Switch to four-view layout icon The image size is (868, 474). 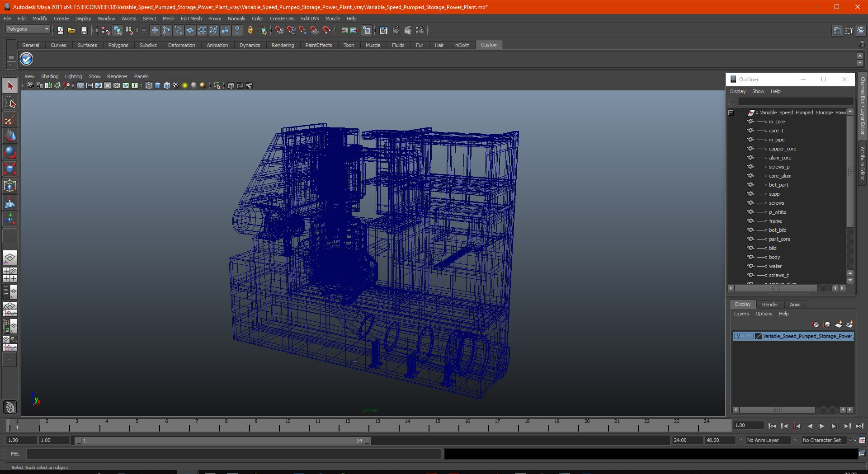[10, 275]
